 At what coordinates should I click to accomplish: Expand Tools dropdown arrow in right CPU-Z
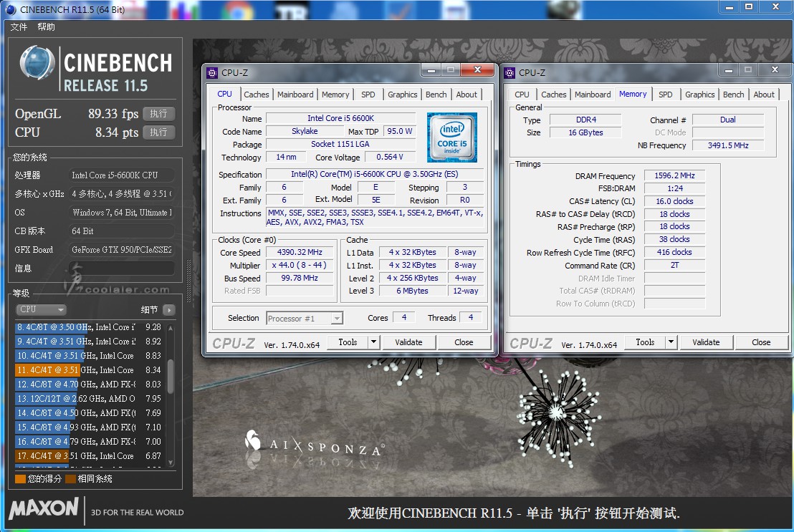(x=671, y=342)
